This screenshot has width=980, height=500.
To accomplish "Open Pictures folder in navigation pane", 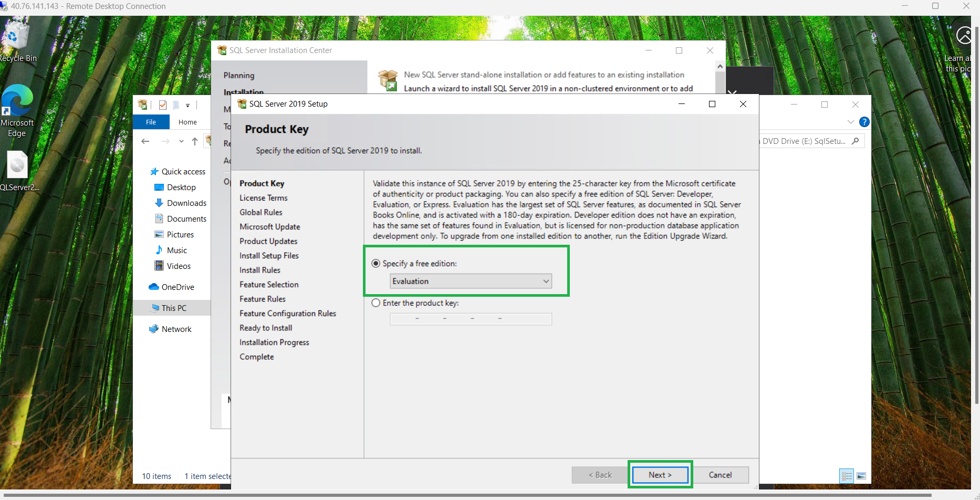I will [174, 235].
